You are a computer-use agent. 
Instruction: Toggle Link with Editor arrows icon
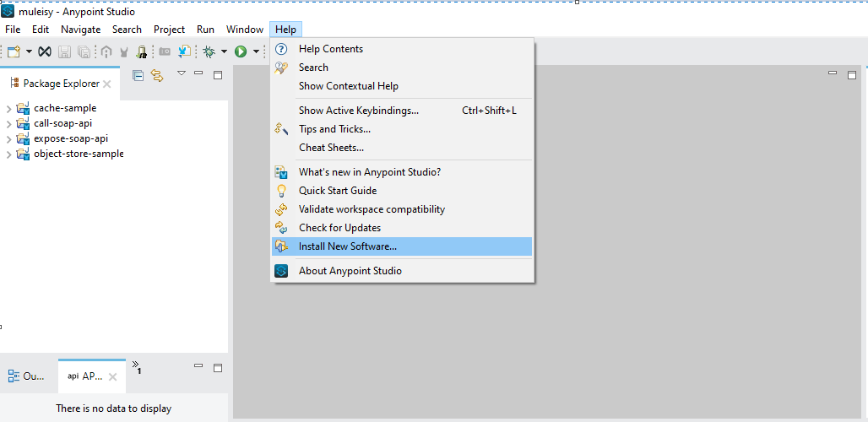(x=157, y=75)
